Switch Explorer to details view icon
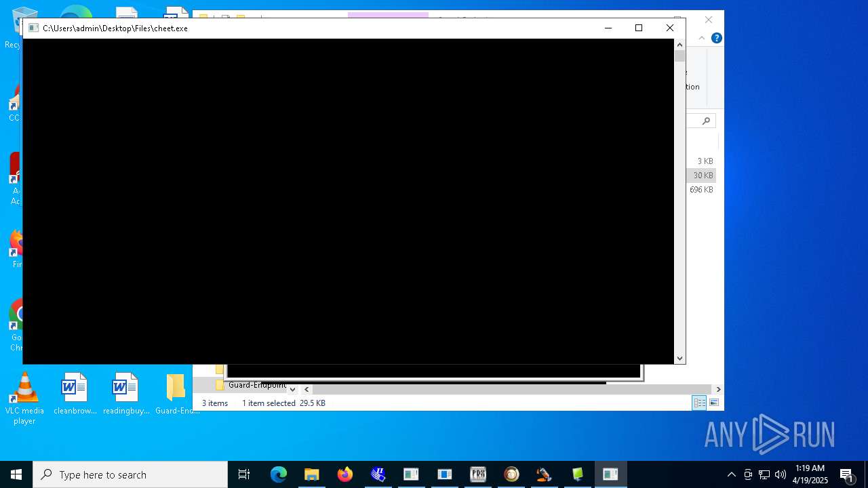868x488 pixels. tap(699, 403)
